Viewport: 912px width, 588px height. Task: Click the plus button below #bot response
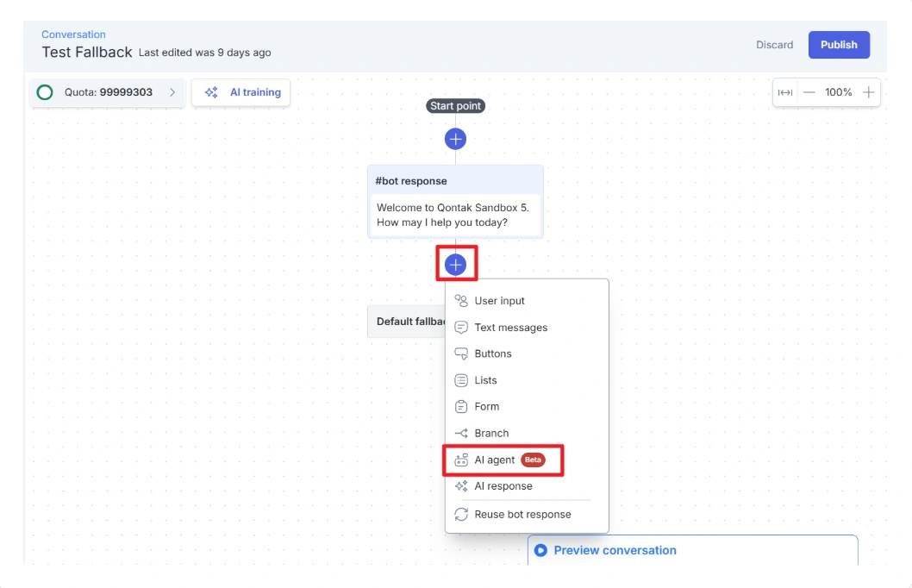(x=455, y=265)
